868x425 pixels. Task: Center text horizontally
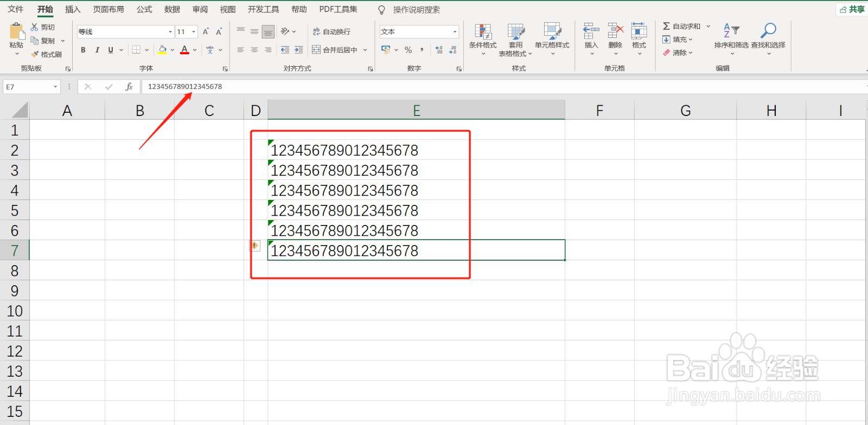[254, 50]
